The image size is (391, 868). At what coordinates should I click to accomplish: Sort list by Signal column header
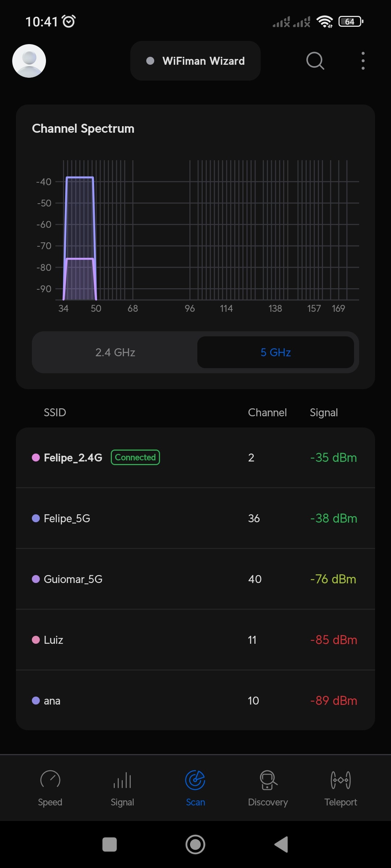coord(324,413)
